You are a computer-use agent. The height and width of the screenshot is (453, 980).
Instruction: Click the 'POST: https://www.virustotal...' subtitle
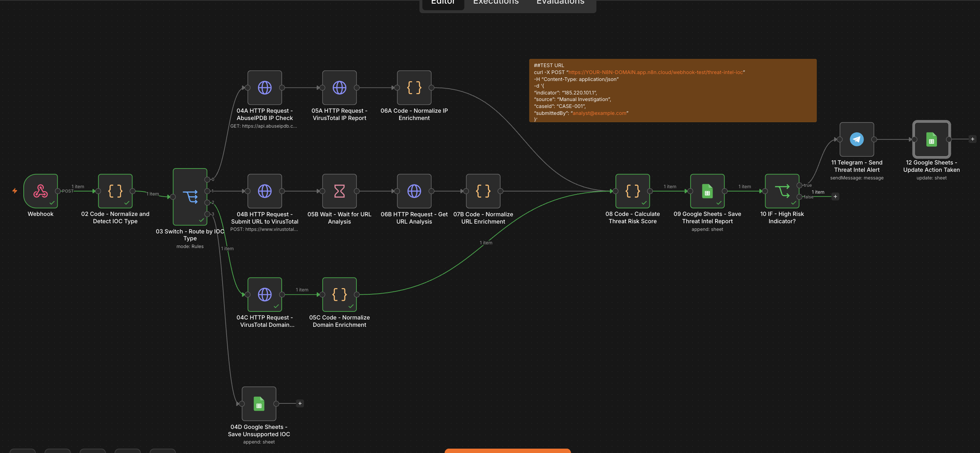tap(264, 229)
